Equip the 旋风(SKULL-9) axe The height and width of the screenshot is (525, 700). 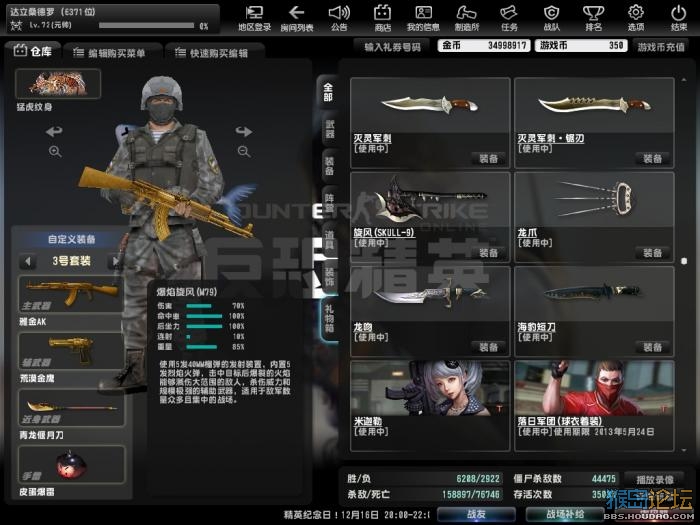[488, 253]
